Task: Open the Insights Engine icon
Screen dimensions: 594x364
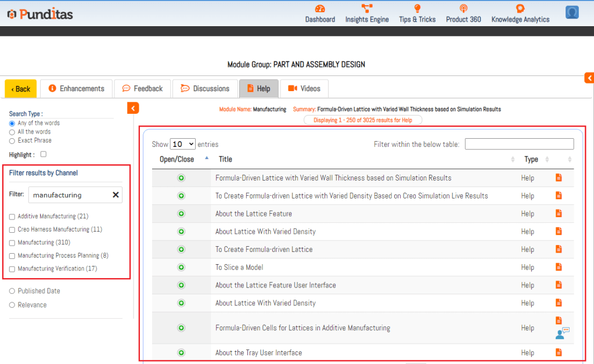Action: (x=367, y=9)
